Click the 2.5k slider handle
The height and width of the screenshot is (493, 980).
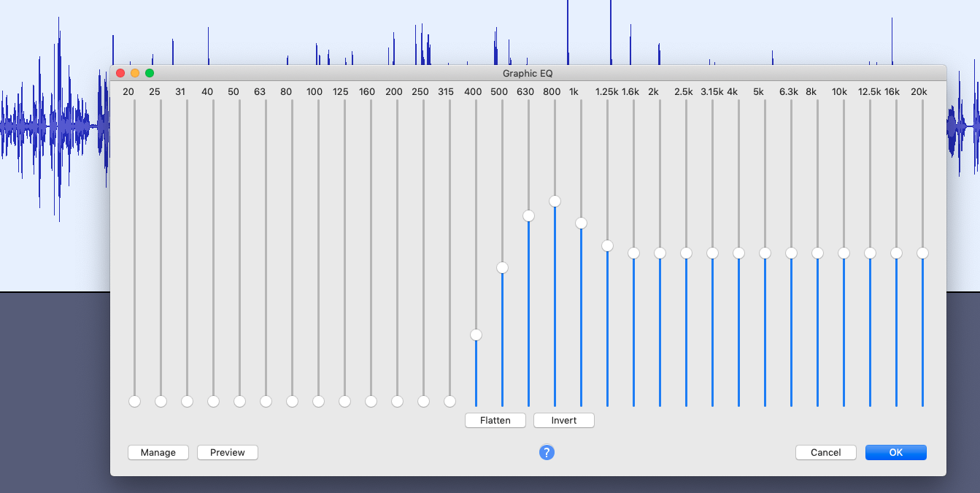pyautogui.click(x=686, y=253)
